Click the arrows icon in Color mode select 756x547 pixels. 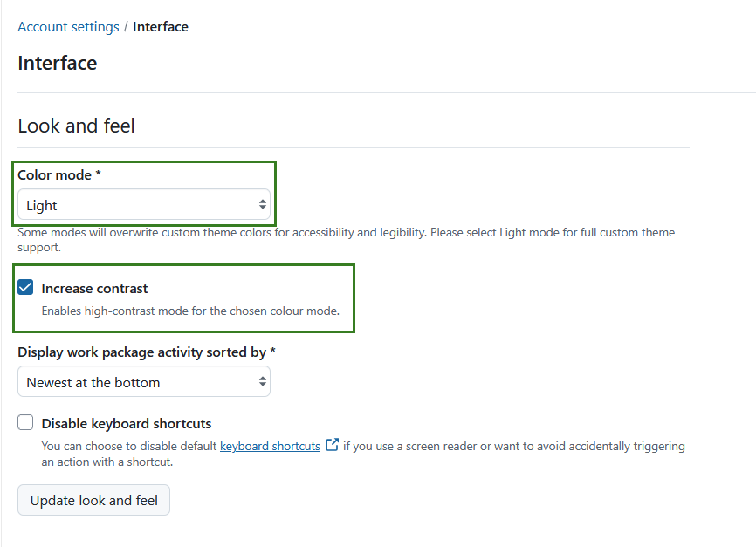click(x=262, y=205)
